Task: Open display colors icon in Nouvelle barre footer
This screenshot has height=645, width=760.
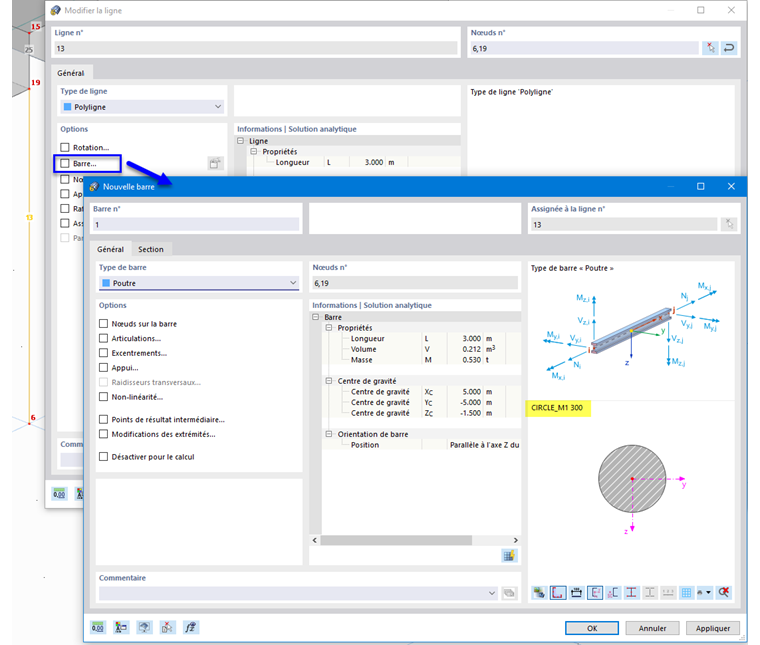Action: [x=121, y=628]
